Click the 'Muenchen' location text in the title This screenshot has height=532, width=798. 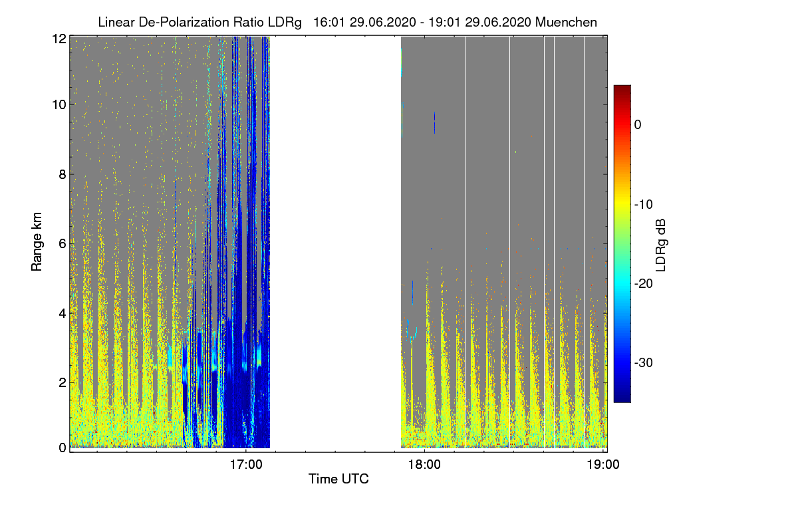[566, 22]
